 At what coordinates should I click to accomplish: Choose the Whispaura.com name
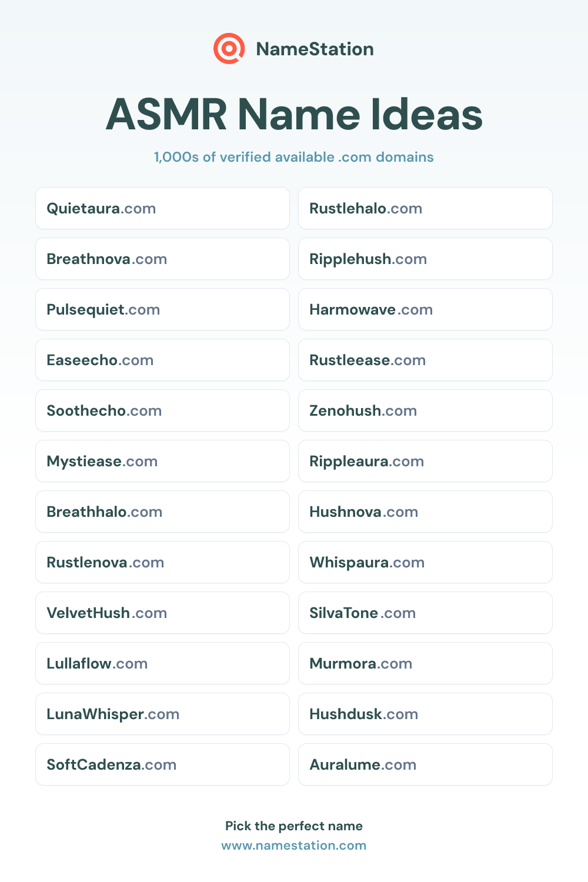[x=425, y=562]
